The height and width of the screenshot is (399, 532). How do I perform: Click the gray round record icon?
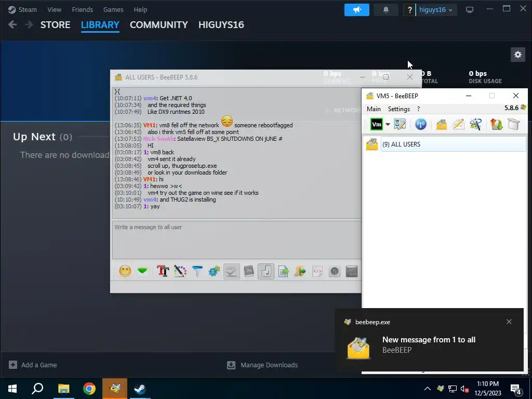335,271
